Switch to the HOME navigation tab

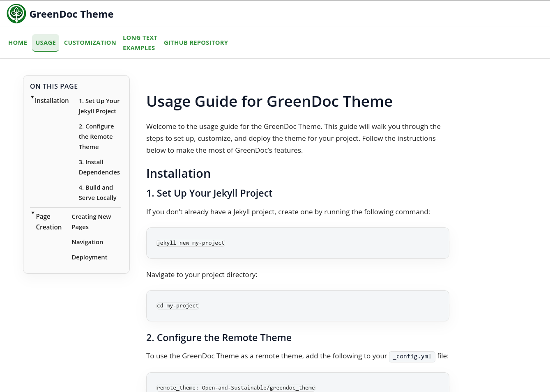[x=18, y=43]
